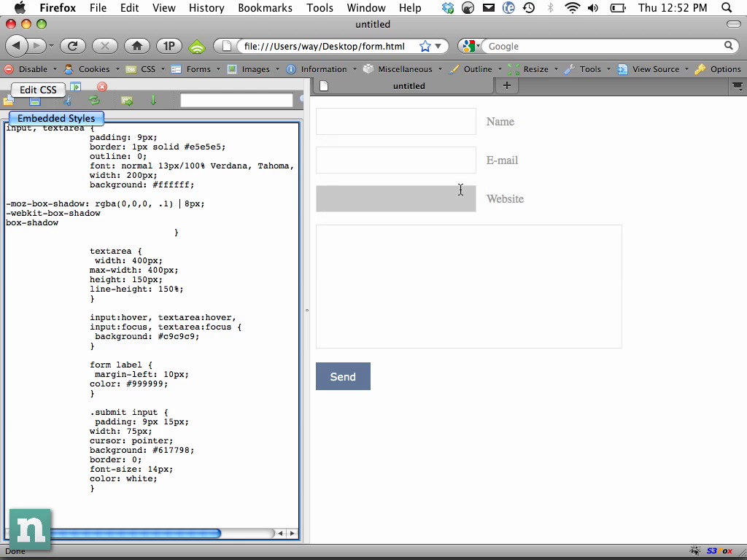747x560 pixels.
Task: Open the Forms toolbar menu
Action: 196,69
